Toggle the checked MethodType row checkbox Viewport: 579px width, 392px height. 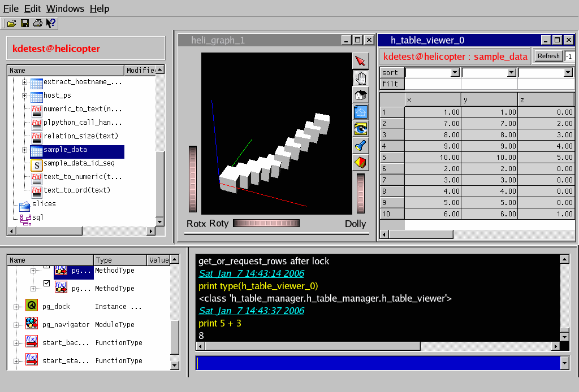pyautogui.click(x=47, y=284)
